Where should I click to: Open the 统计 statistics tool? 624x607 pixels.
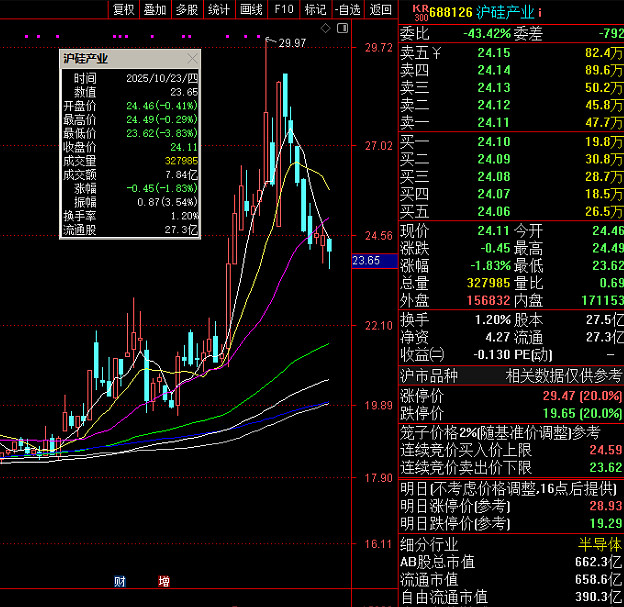[219, 10]
